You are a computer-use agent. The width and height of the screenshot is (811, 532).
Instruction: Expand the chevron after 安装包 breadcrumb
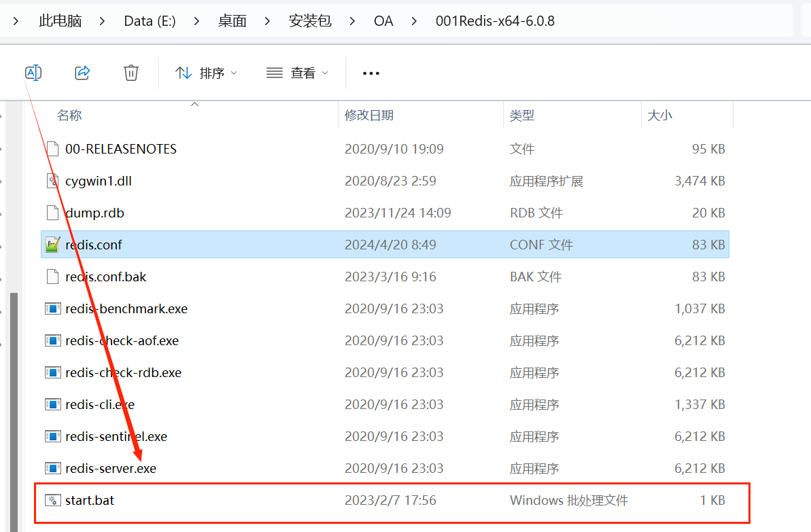tap(352, 21)
